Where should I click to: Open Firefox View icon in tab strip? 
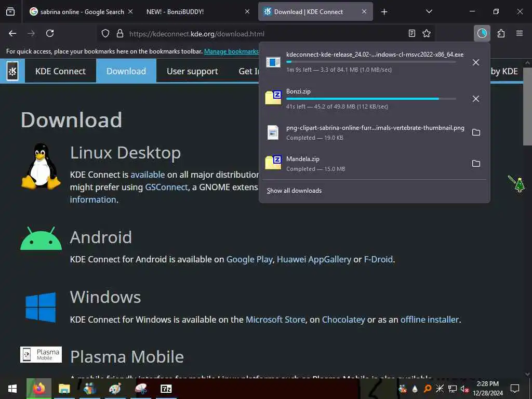pos(10,12)
